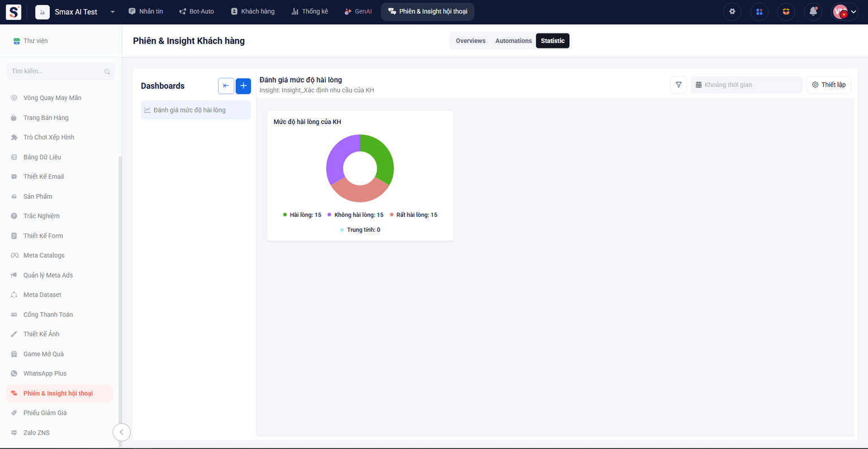Toggle the Trung tính legend item
This screenshot has height=449, width=868.
pyautogui.click(x=361, y=230)
